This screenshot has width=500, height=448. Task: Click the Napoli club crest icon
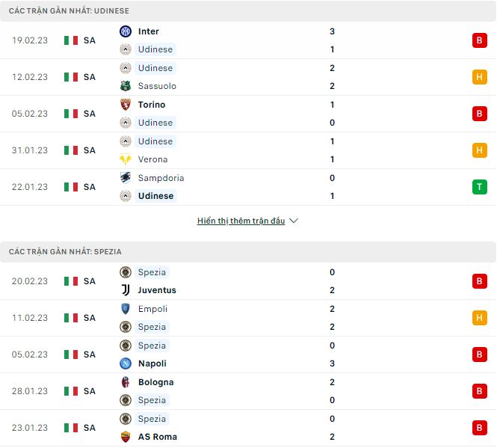coord(125,363)
